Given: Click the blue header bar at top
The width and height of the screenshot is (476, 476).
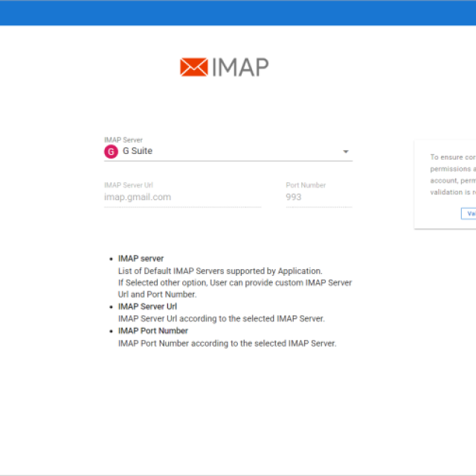Looking at the screenshot, I should pyautogui.click(x=238, y=13).
